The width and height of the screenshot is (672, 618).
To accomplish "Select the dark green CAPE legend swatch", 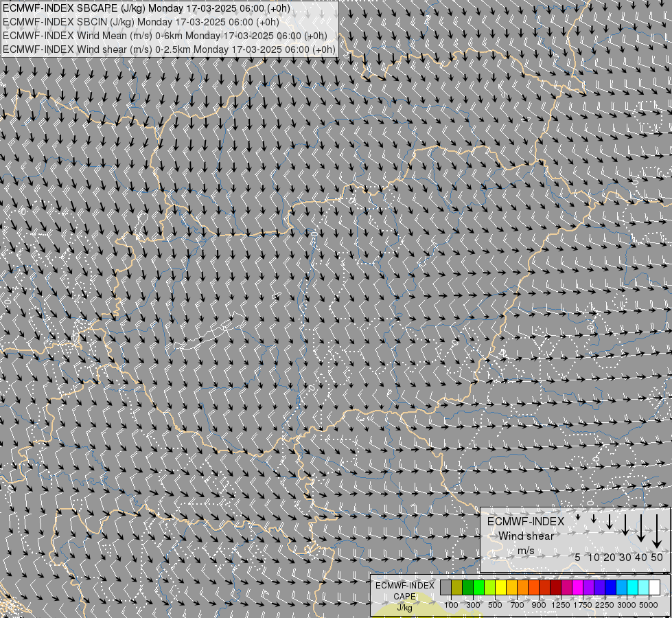I will tap(468, 587).
